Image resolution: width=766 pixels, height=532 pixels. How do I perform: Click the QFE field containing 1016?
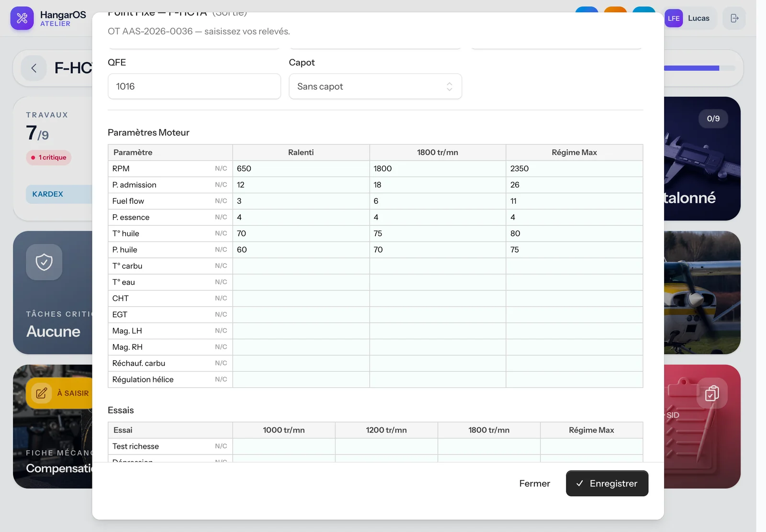coord(194,87)
